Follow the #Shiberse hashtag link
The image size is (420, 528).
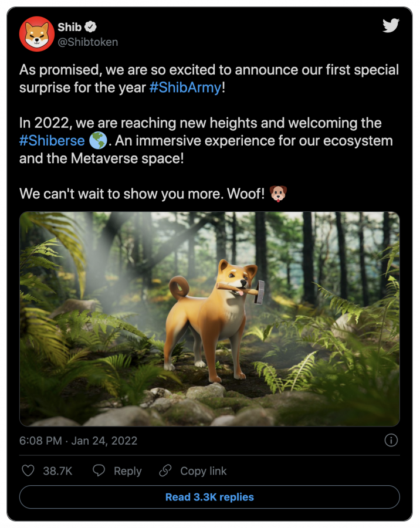(x=52, y=141)
